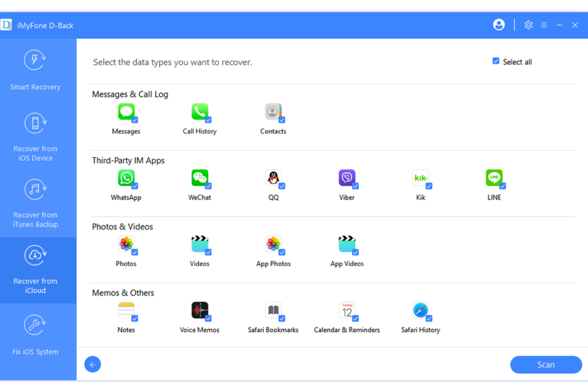Screen dimensions: 588x392
Task: Open the hamburger menu in title bar
Action: pyautogui.click(x=544, y=25)
